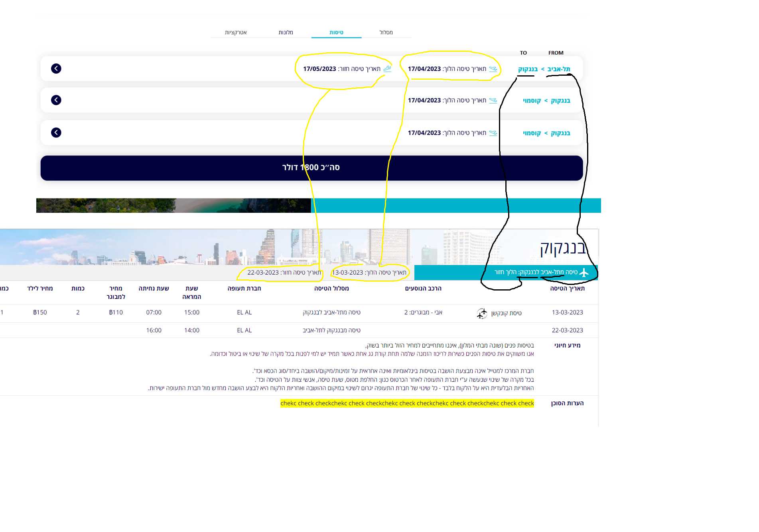Click the 22-03-2023 date cell in table
The height and width of the screenshot is (532, 759).
click(x=567, y=330)
